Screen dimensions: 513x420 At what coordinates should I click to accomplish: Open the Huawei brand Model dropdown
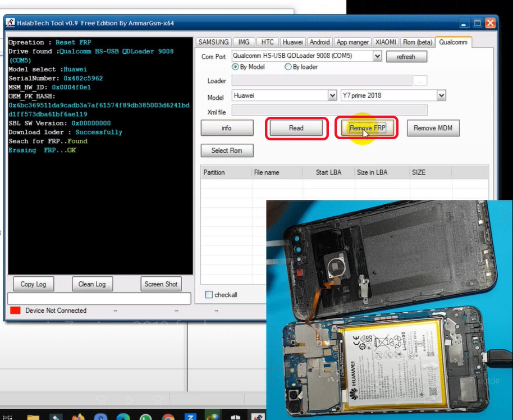[x=332, y=95]
